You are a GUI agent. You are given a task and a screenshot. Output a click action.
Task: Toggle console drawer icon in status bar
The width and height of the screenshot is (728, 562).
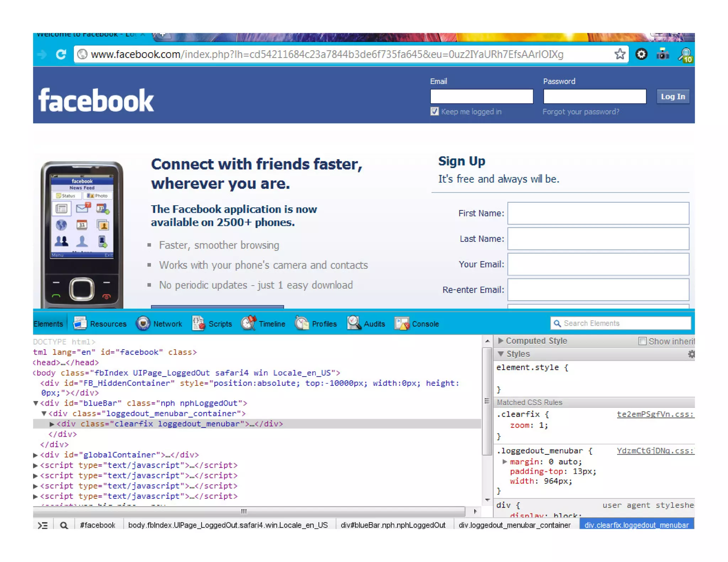(x=43, y=525)
